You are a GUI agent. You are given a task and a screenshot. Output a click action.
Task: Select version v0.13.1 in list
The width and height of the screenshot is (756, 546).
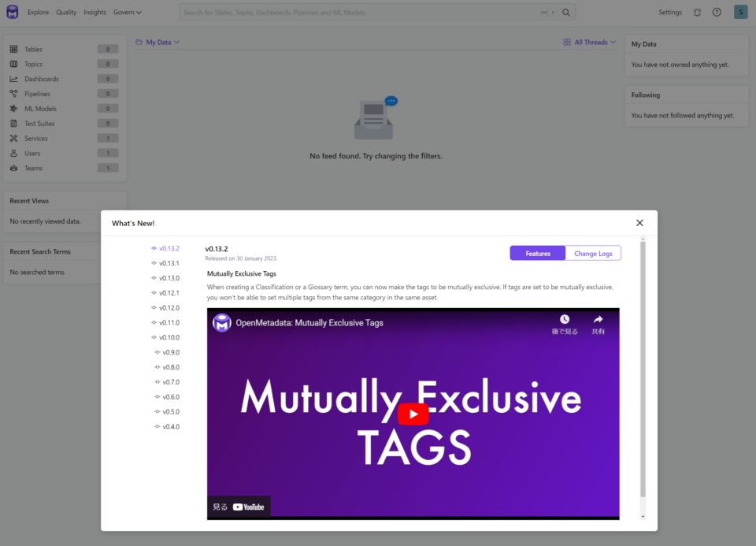[x=169, y=263]
